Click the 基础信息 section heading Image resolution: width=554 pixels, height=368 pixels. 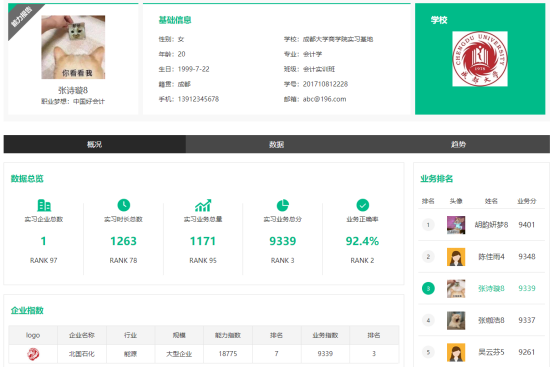175,20
